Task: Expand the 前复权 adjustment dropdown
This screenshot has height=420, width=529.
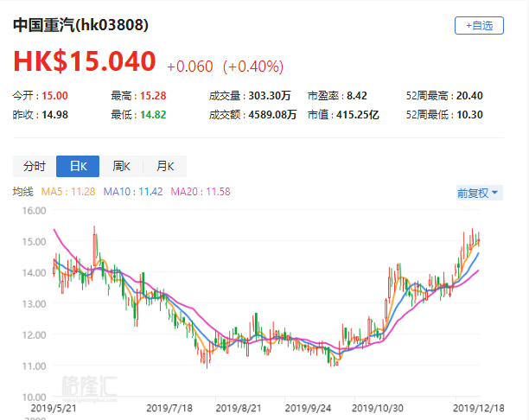Action: click(x=479, y=193)
